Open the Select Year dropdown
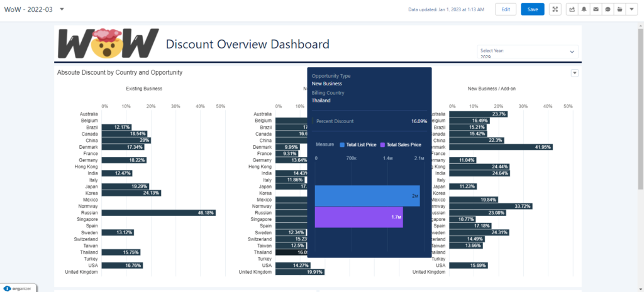This screenshot has height=292, width=644. [x=528, y=51]
